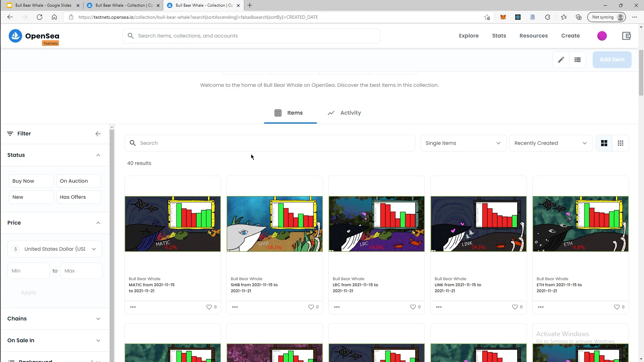Viewport: 644px width, 362px height.
Task: Favorite the SHIB item heart
Action: 311,307
